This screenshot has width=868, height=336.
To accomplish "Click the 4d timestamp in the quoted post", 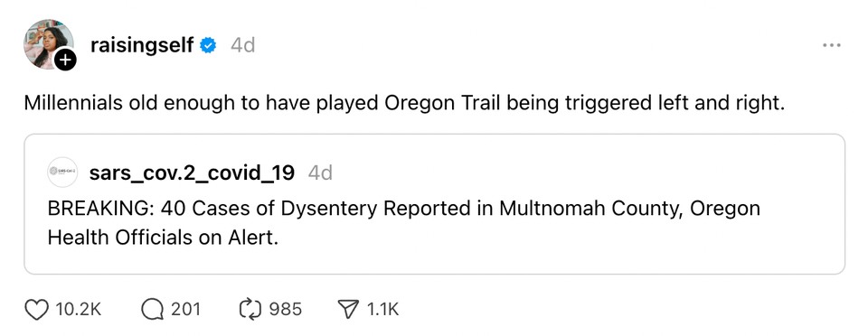I will point(320,173).
